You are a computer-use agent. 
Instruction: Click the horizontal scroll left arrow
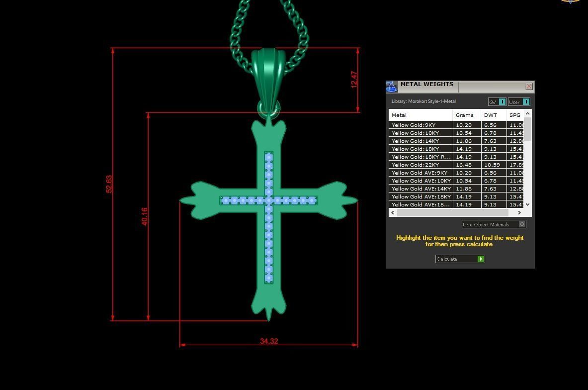[393, 212]
